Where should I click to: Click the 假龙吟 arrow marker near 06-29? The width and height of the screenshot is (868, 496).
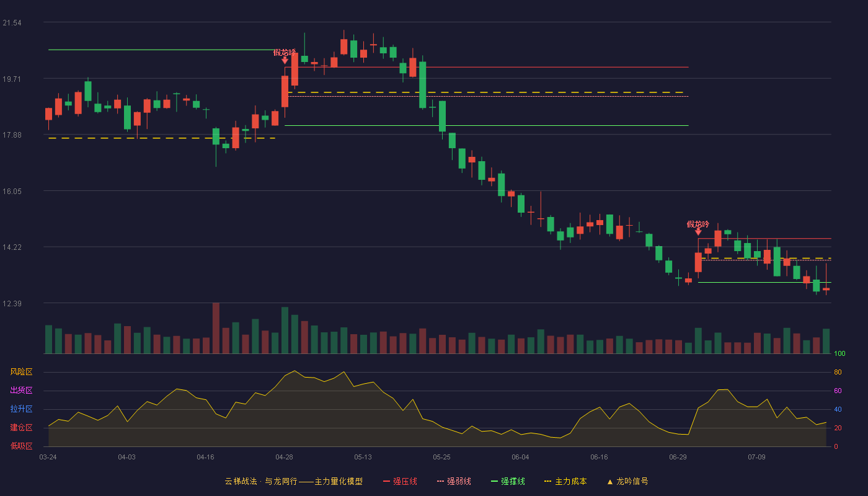[698, 232]
